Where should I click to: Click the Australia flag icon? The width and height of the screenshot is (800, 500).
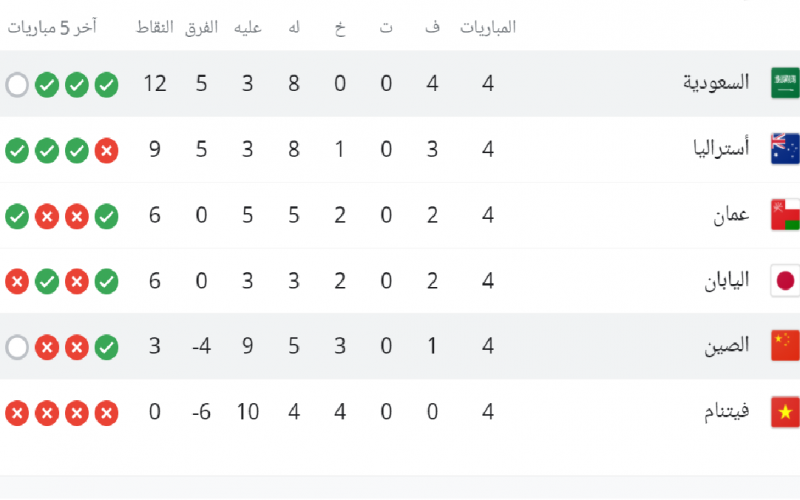[785, 149]
